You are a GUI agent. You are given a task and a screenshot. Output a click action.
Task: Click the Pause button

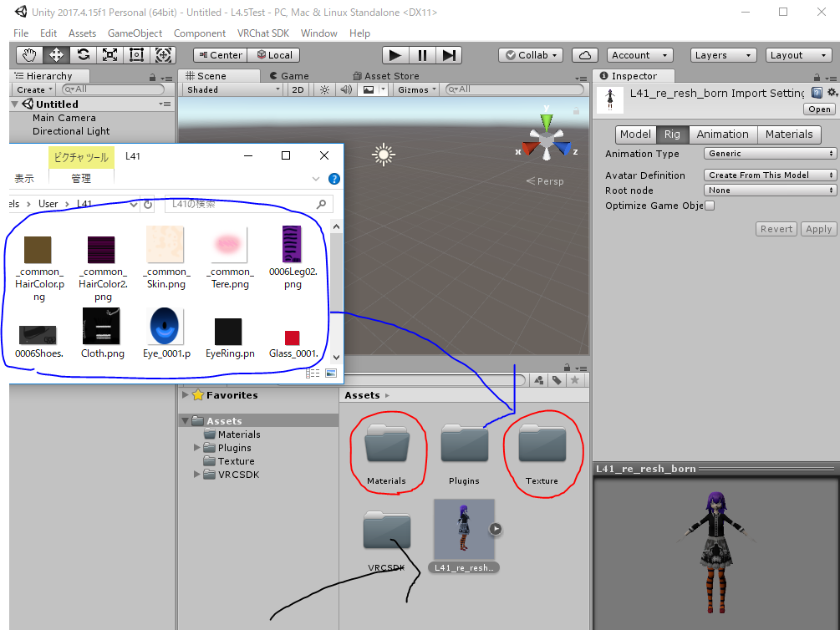(422, 55)
